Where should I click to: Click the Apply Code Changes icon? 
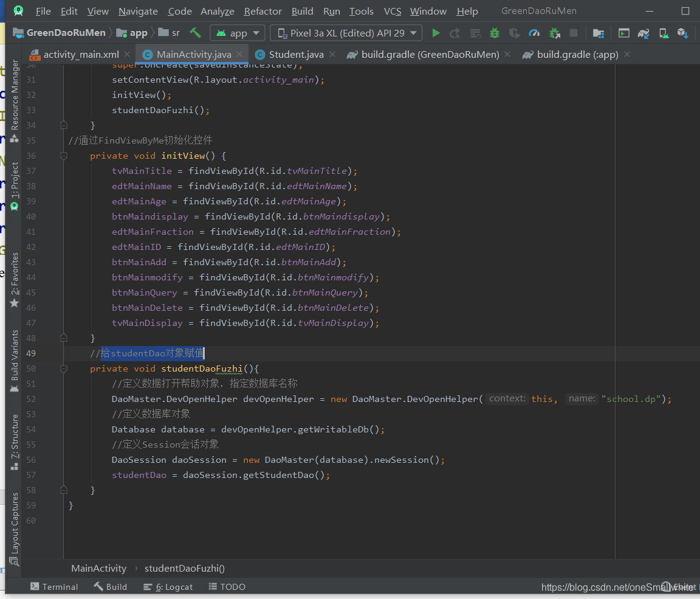tap(475, 33)
